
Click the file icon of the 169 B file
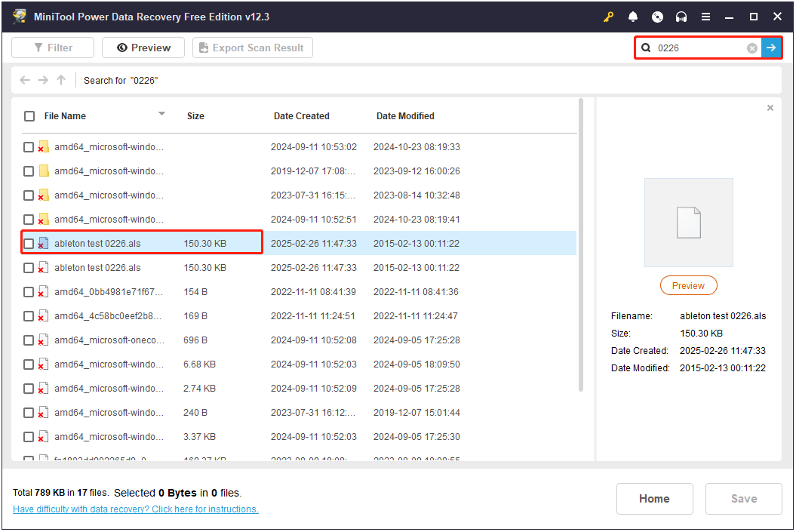point(44,315)
